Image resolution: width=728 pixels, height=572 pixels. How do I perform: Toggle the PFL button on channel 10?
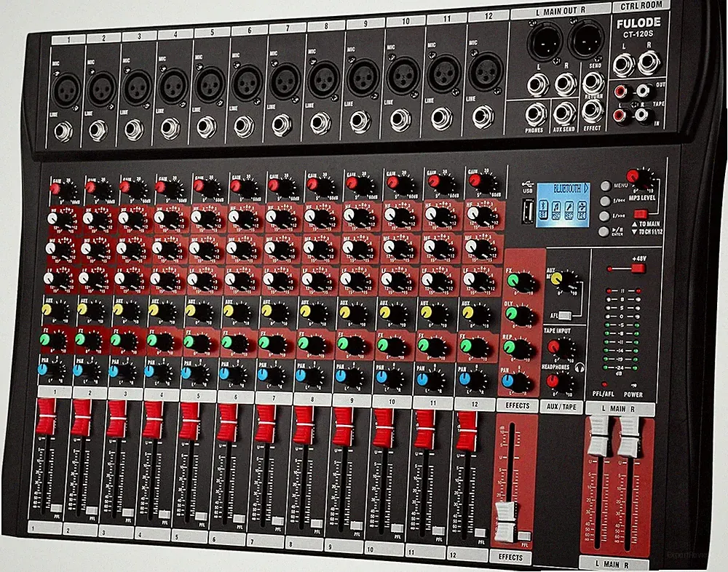397,528
